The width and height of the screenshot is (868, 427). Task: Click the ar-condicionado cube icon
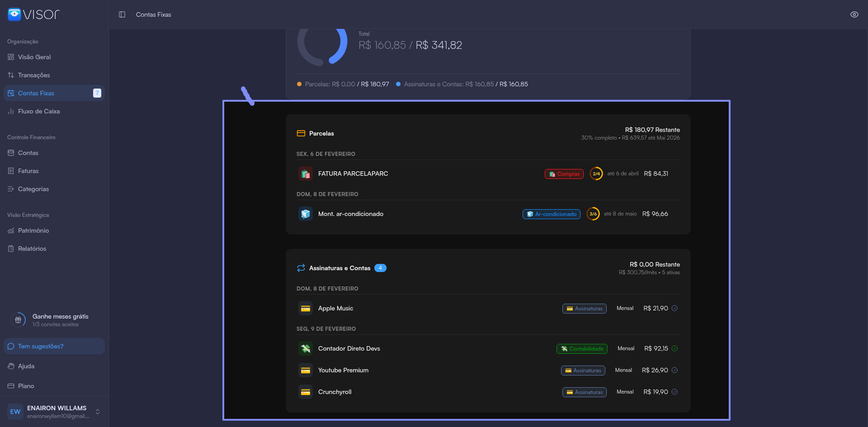306,214
